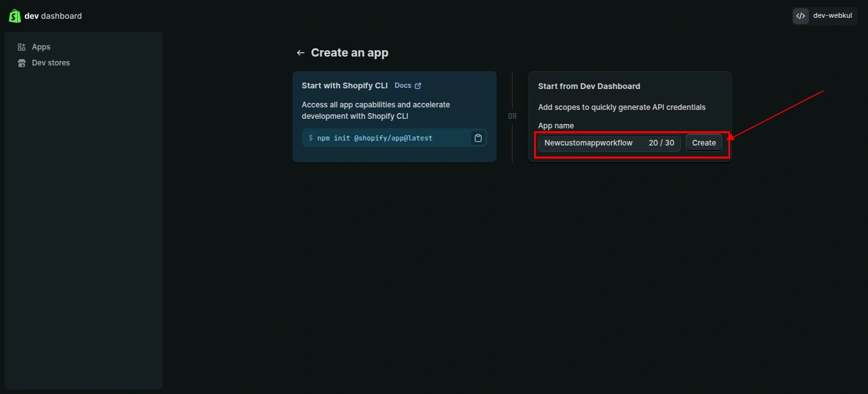Click the code brackets icon beside dev-webkul
Screen dimensions: 868x394
801,16
